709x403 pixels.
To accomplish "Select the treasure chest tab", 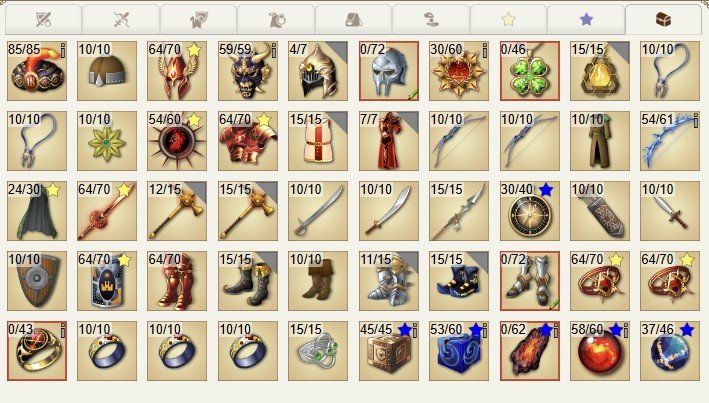I will coord(663,20).
